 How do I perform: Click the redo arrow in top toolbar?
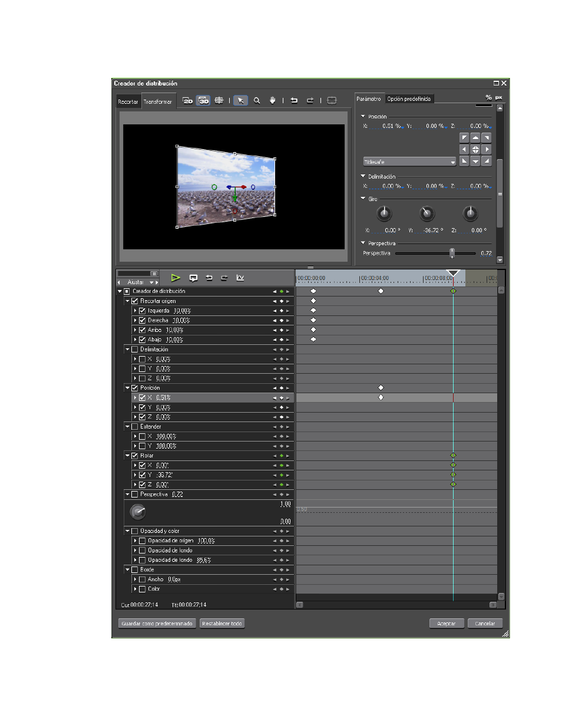click(x=310, y=100)
